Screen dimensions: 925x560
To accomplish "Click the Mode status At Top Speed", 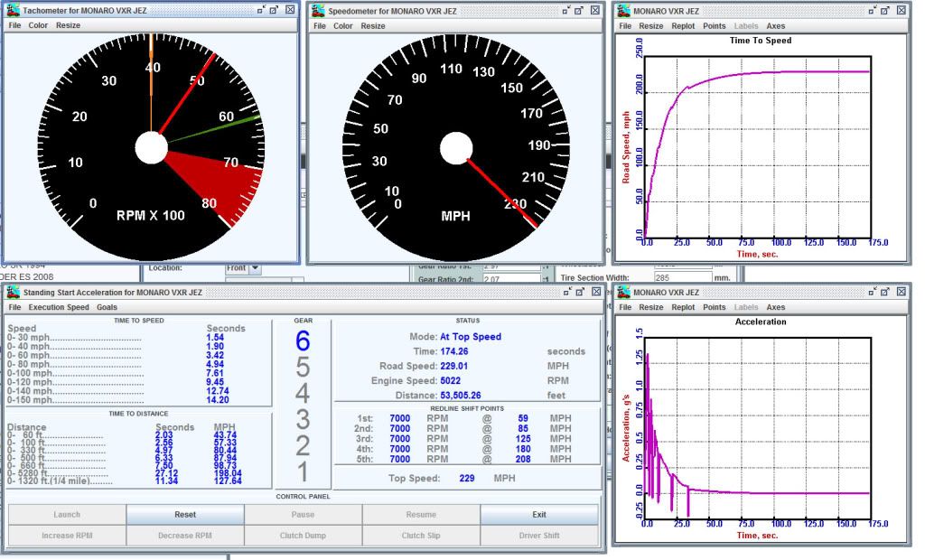I will (x=470, y=336).
